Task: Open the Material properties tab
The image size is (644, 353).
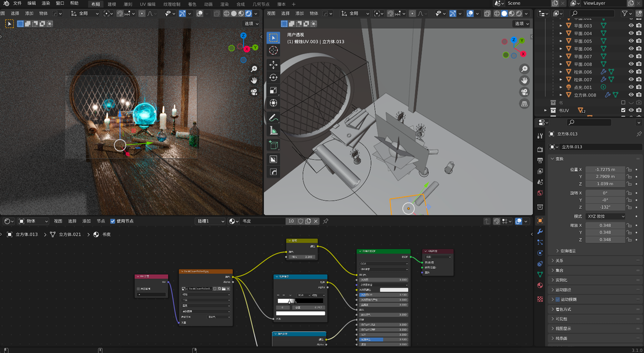Action: pyautogui.click(x=540, y=285)
